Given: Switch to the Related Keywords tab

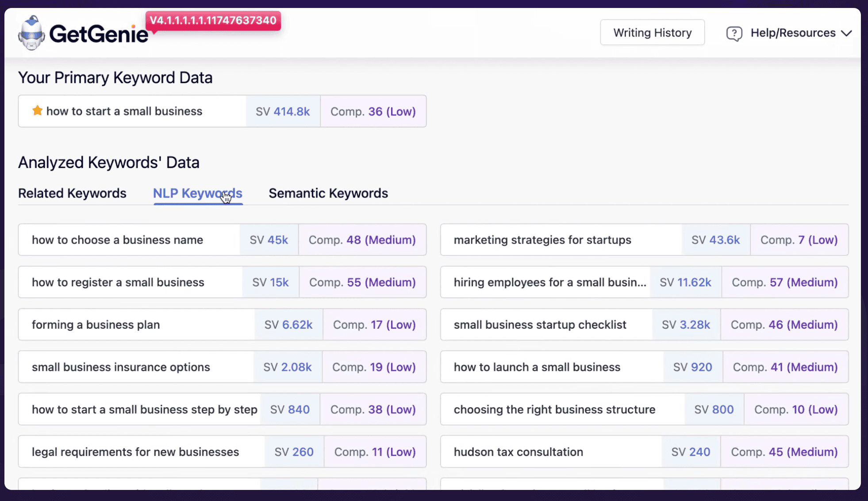Looking at the screenshot, I should 72,193.
